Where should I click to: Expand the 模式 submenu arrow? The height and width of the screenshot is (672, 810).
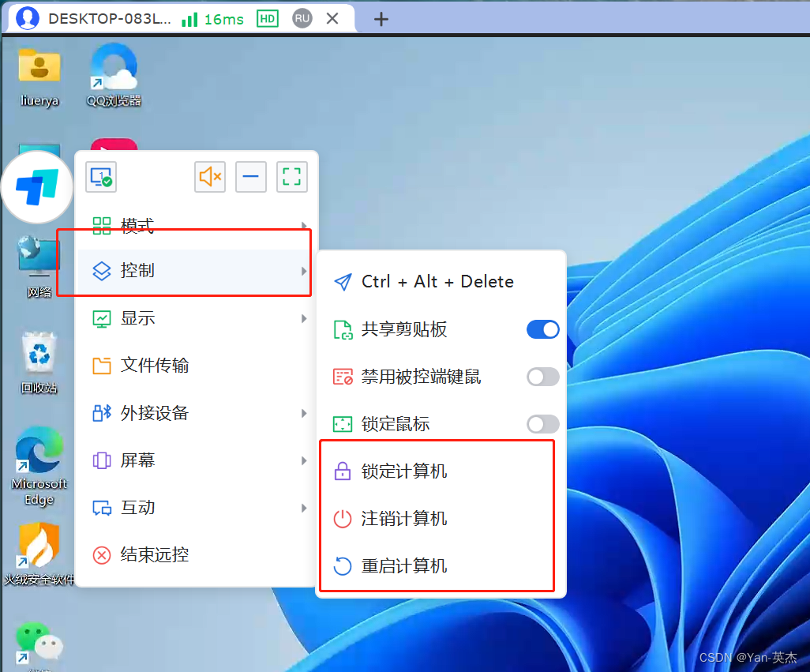304,225
